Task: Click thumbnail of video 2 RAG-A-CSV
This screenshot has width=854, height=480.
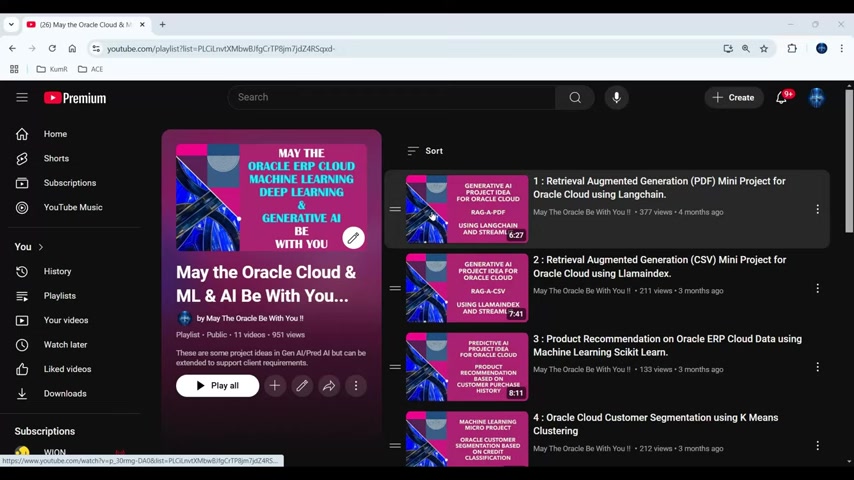Action: coord(467,288)
